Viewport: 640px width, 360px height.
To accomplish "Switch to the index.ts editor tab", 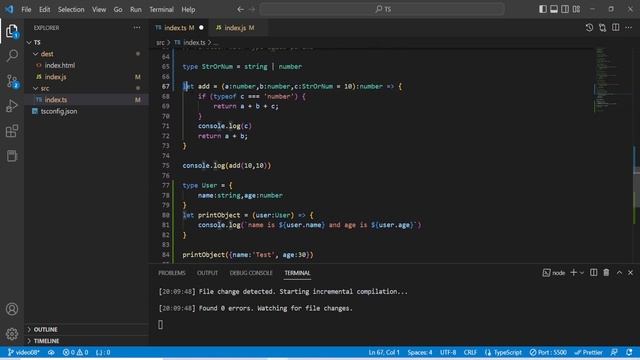I will (x=179, y=28).
